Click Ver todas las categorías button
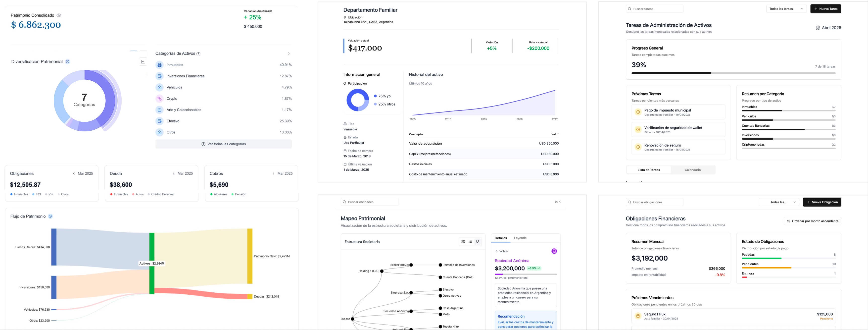The height and width of the screenshot is (330, 868). point(223,144)
